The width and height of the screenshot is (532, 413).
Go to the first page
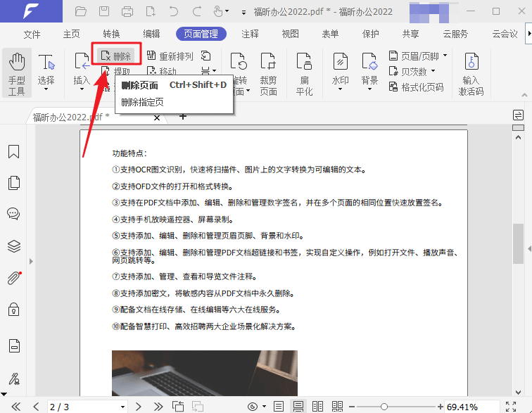point(16,407)
